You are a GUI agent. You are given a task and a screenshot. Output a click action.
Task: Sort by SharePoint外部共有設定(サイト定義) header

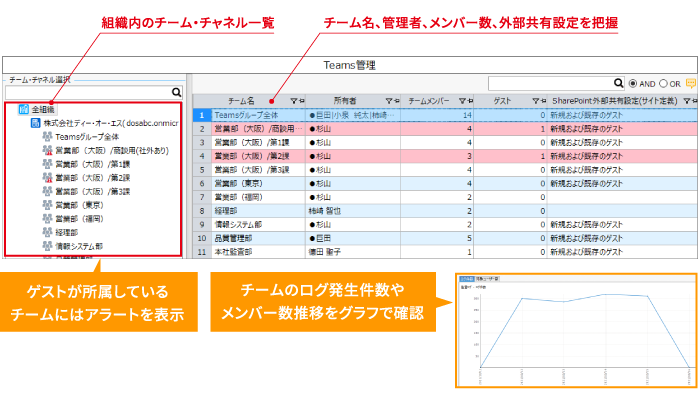point(615,101)
